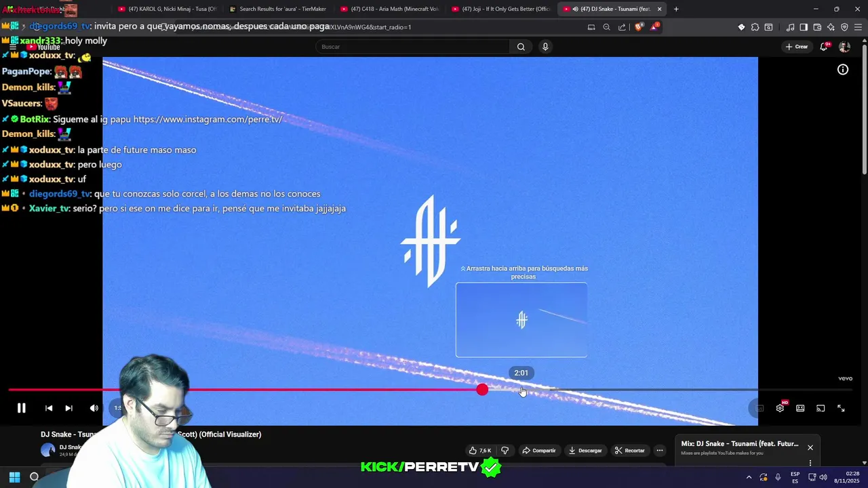Open the three-dot more actions menu
Viewport: 868px width, 488px height.
[x=660, y=450]
